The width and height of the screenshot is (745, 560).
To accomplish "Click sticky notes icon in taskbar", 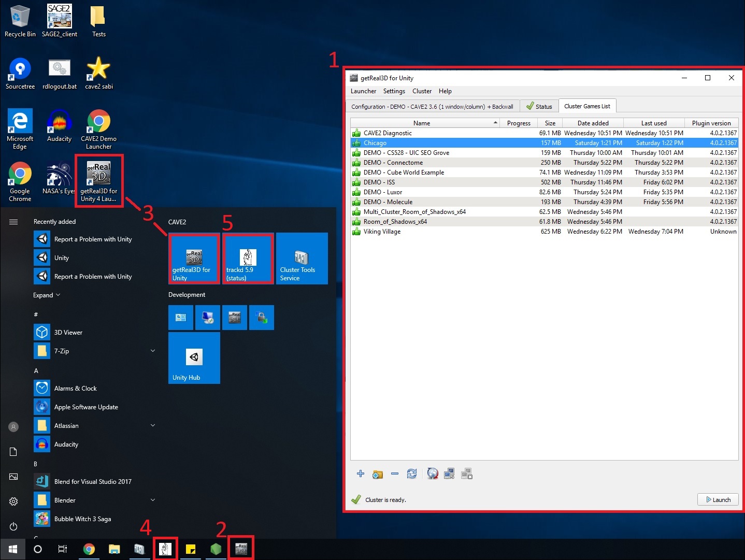I will pos(191,549).
